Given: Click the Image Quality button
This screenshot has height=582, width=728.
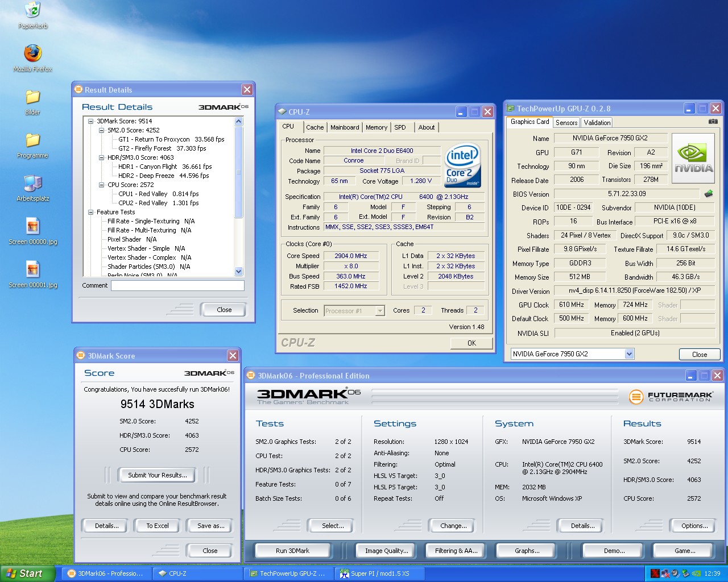Looking at the screenshot, I should [x=386, y=551].
